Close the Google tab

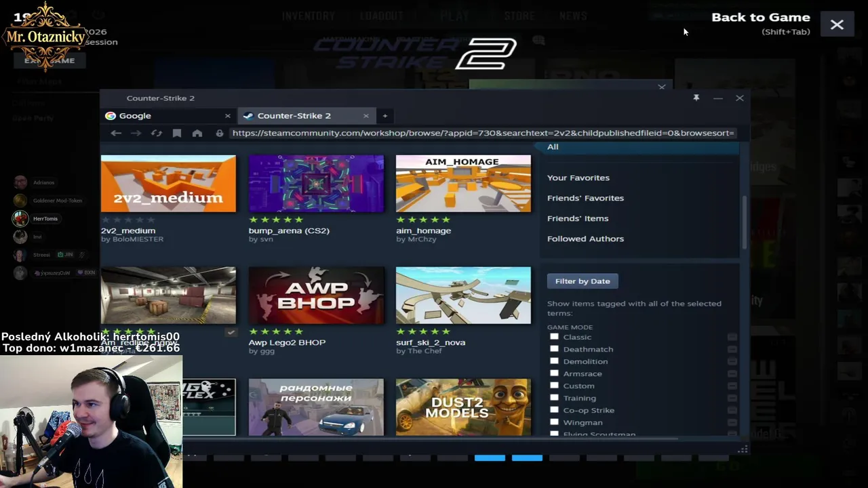click(228, 116)
